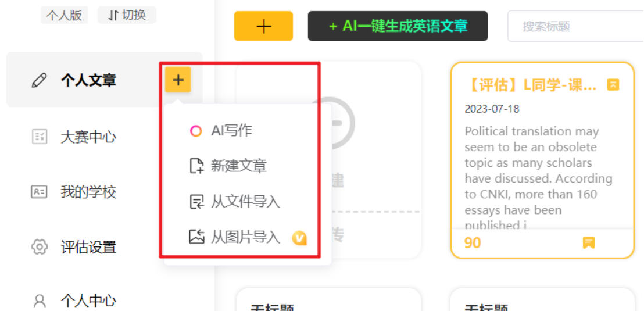Screen dimensions: 644x311
Task: Click the VIP badge beside 从图片导入
Action: pyautogui.click(x=299, y=238)
